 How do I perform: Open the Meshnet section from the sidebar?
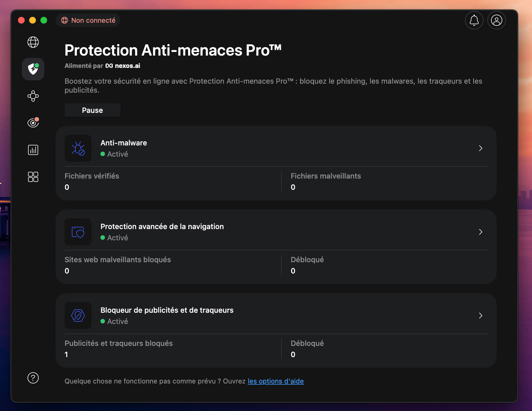click(33, 96)
